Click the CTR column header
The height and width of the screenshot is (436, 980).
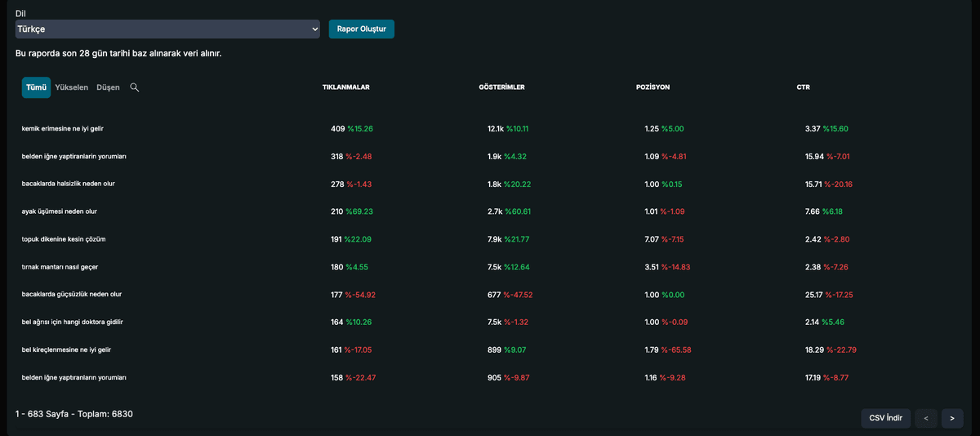pos(804,87)
